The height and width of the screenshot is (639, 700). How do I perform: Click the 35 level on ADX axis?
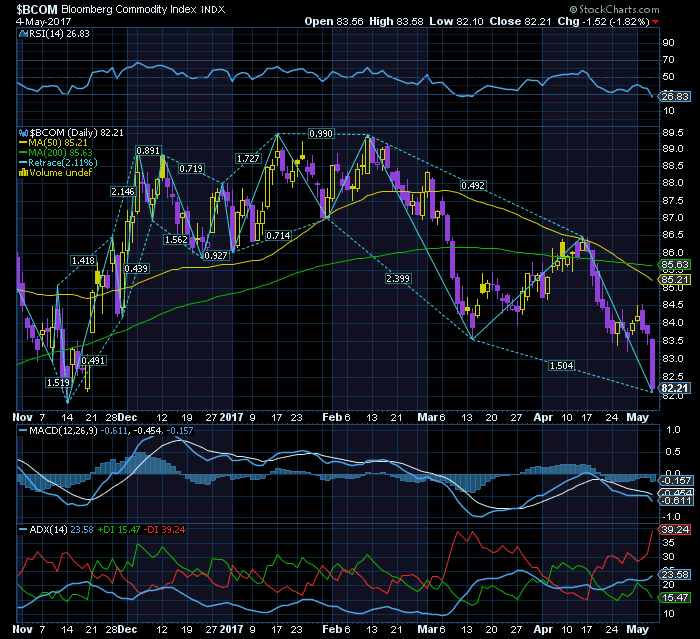pos(669,543)
